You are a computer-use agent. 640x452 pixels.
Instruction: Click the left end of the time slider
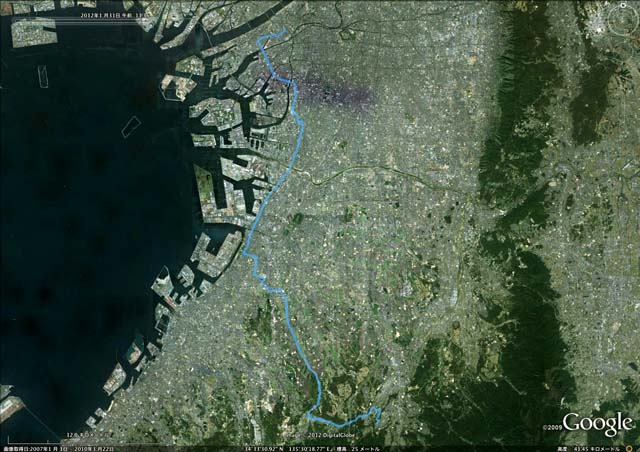pyautogui.click(x=13, y=20)
